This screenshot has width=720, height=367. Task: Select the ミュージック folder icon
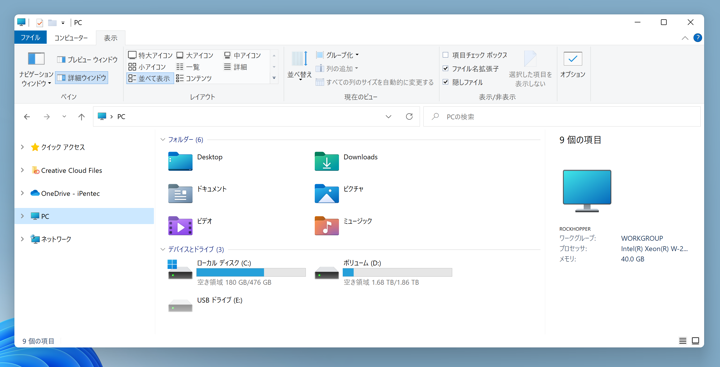[x=326, y=225]
